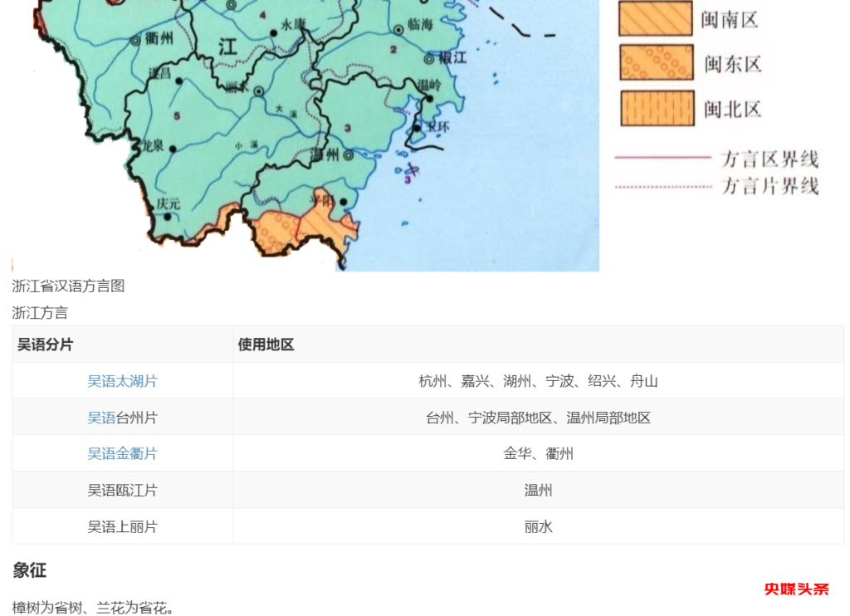Click the 永康 city marker

tap(274, 33)
